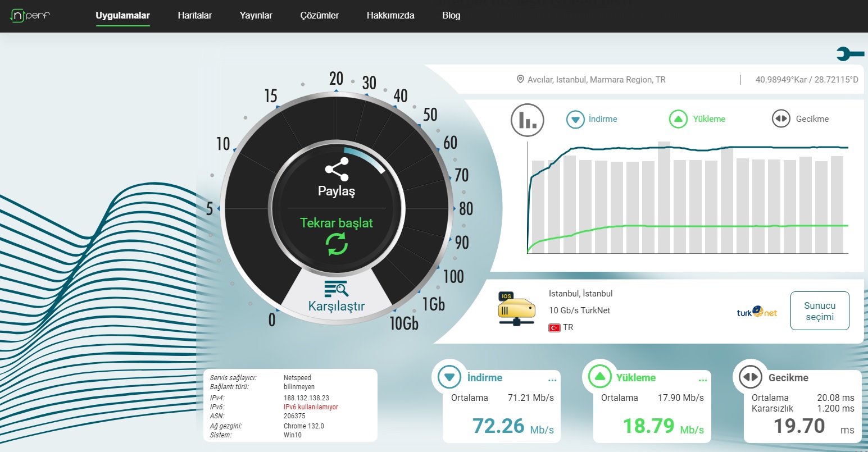Click the upload icon on Yükleme card
The height and width of the screenshot is (452, 868).
[x=599, y=377]
